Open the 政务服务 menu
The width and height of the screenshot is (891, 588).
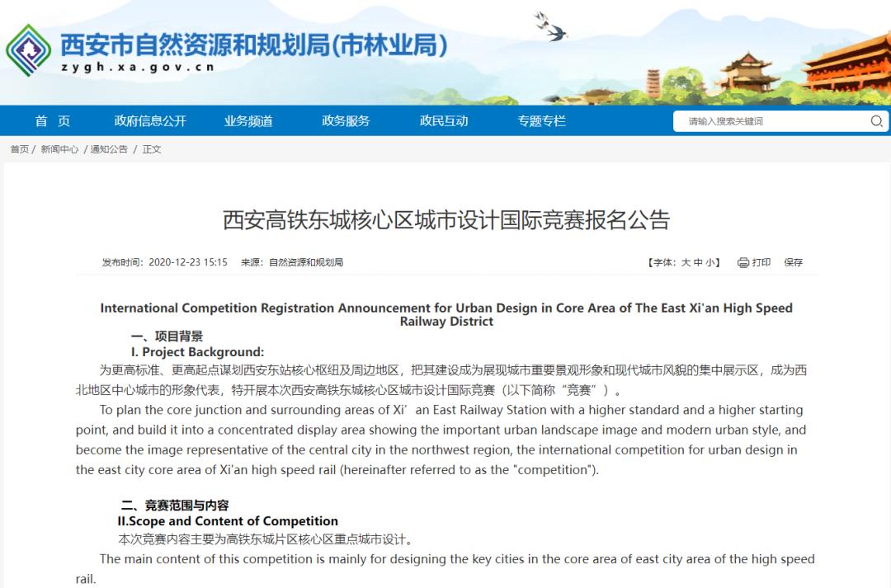click(x=346, y=120)
